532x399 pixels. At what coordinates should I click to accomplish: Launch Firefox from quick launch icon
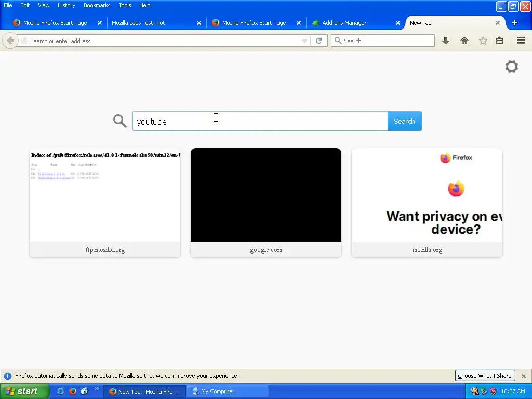[73, 391]
